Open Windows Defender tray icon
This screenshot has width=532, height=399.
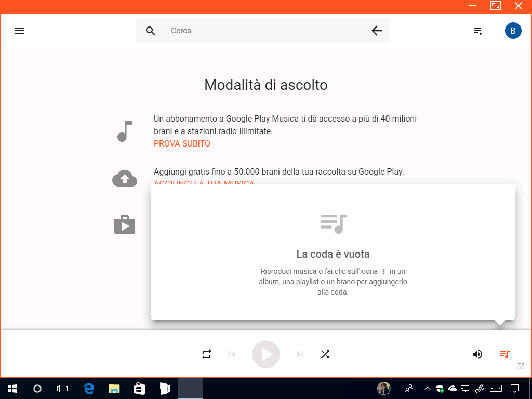point(440,389)
